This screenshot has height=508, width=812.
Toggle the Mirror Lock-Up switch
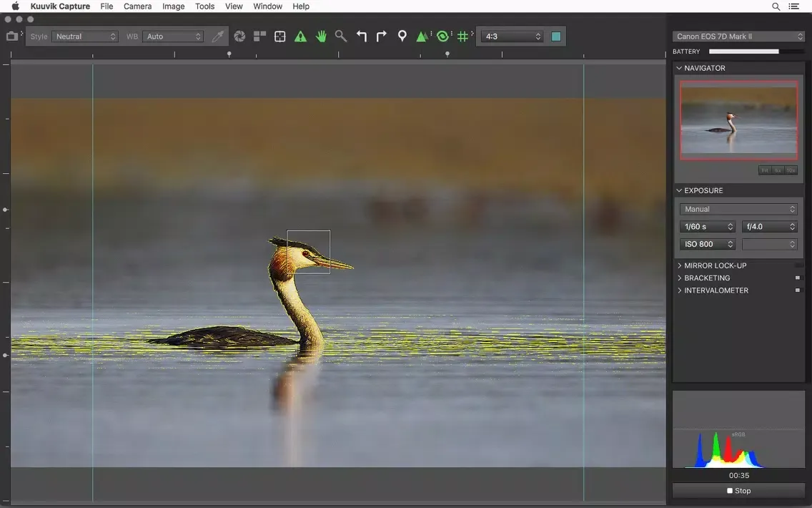coord(798,265)
